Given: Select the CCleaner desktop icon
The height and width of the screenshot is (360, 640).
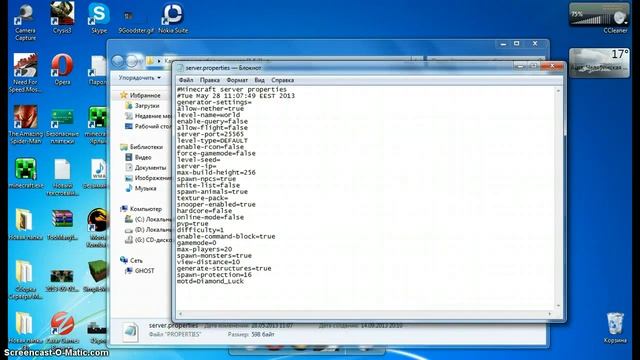Looking at the screenshot, I should coord(615,30).
